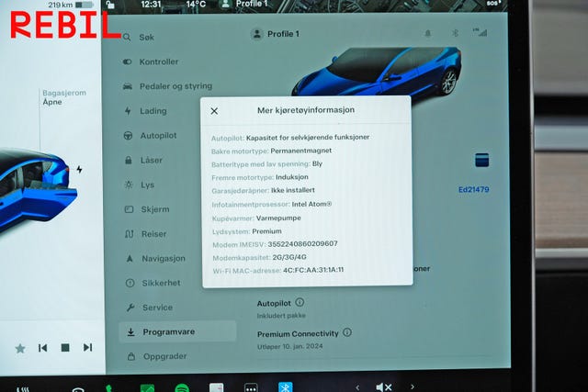Image resolution: width=588 pixels, height=392 pixels.
Task: Open Bluetooth app in bottom bar
Action: [286, 386]
